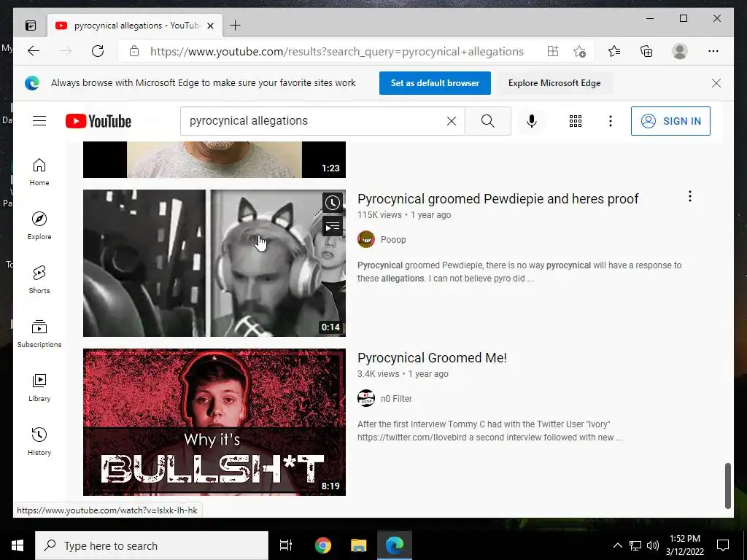Open action menu for Pyrocynical groomed Pewdiepie video
This screenshot has height=560, width=747.
690,196
